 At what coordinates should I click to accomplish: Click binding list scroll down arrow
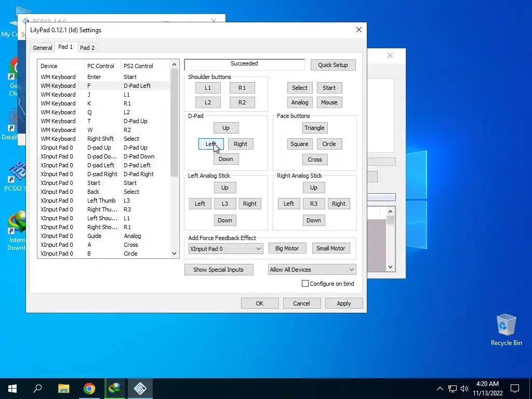click(x=175, y=254)
